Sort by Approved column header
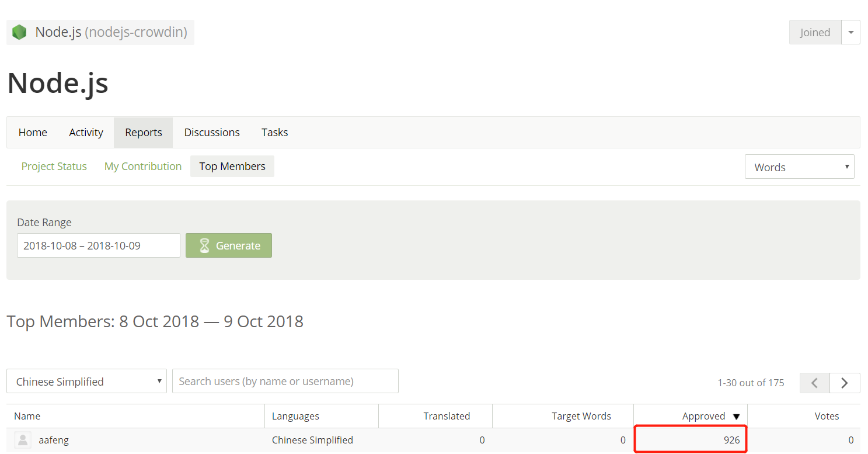This screenshot has width=868, height=454. point(703,416)
